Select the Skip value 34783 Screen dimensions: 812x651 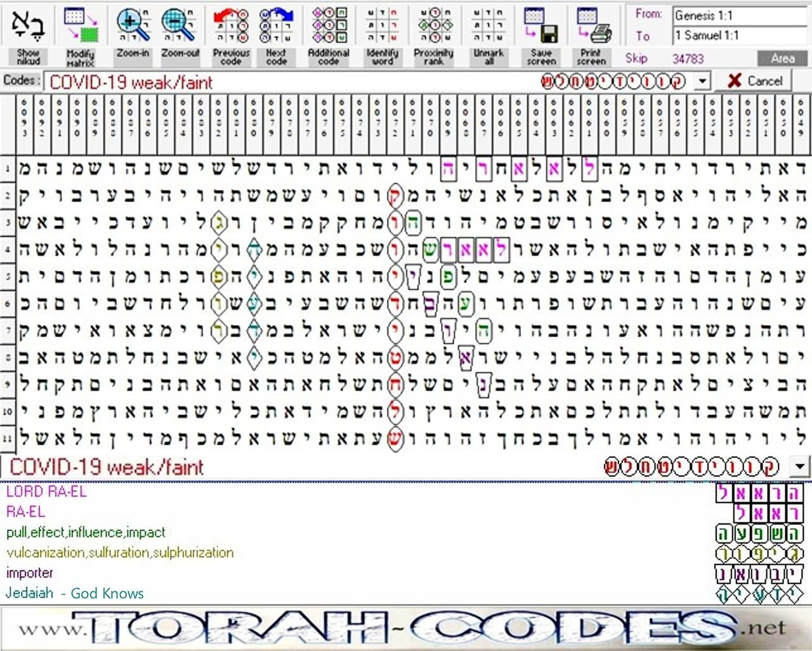pos(688,59)
